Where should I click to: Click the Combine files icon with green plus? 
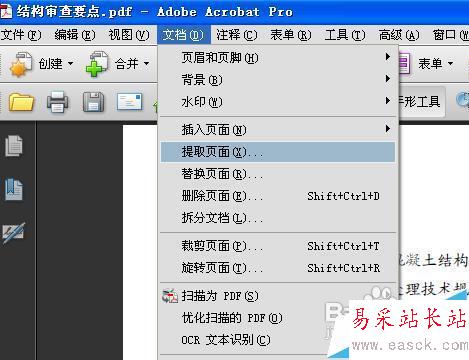97,64
